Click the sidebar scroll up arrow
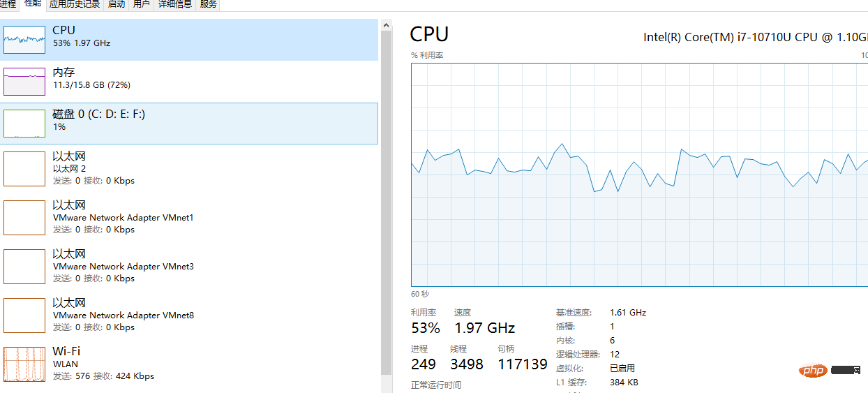Viewport: 868px width, 393px height. point(386,25)
